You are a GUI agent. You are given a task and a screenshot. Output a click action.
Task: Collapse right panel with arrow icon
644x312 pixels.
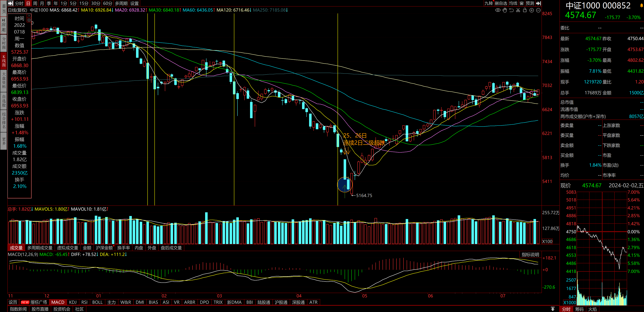(539, 3)
